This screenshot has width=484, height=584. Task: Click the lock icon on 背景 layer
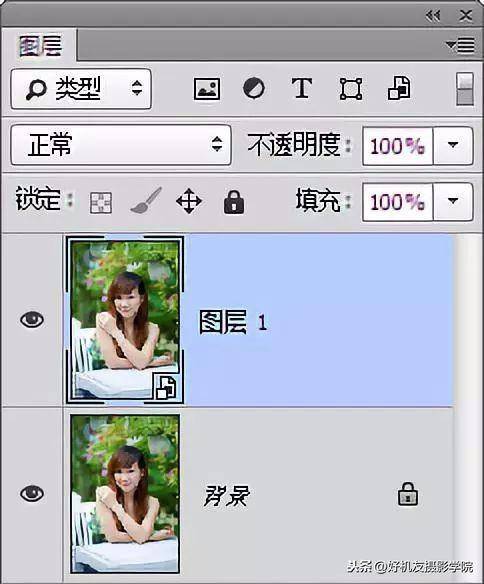[408, 494]
